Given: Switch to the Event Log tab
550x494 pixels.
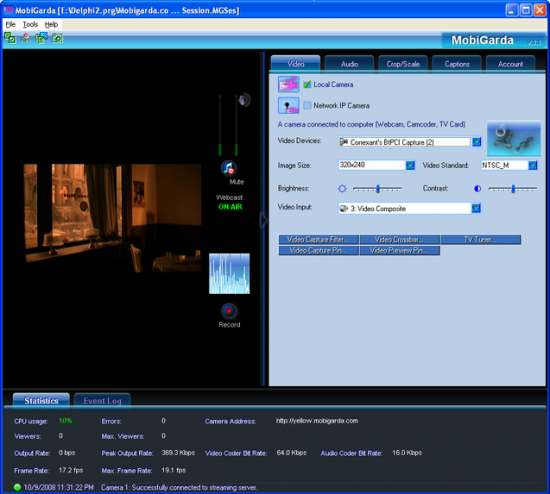Looking at the screenshot, I should (102, 401).
